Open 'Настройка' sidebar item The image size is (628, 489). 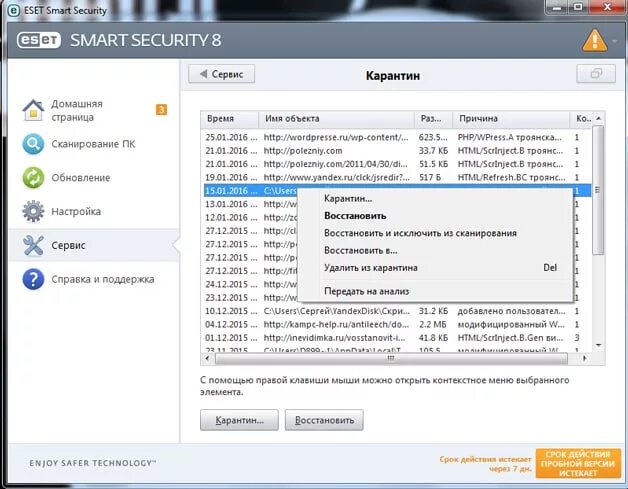tap(94, 211)
